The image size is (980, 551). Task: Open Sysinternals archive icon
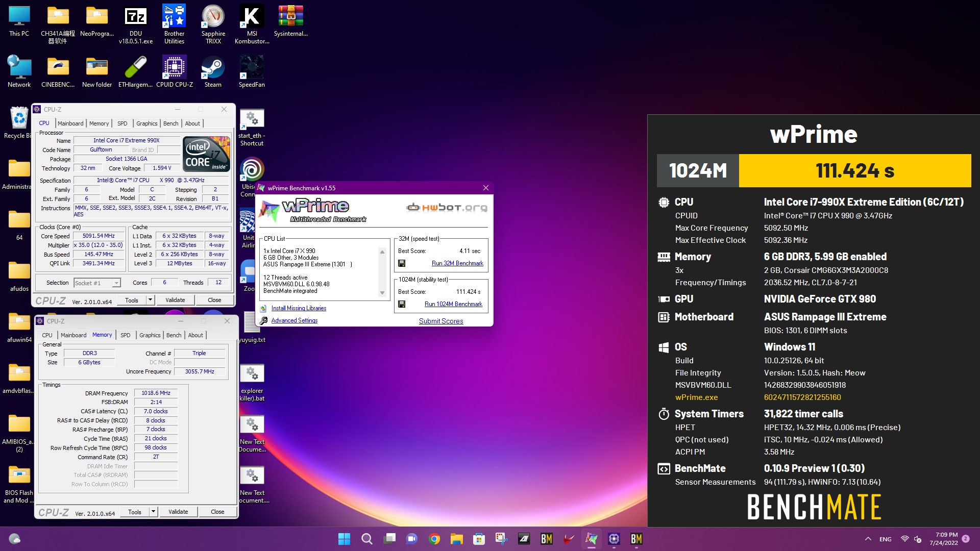click(290, 21)
